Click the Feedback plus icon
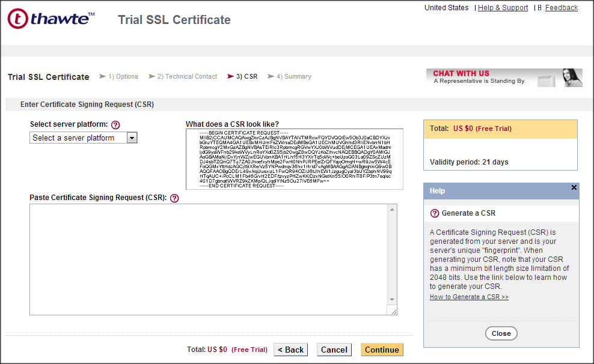This screenshot has height=364, width=594. (x=539, y=8)
